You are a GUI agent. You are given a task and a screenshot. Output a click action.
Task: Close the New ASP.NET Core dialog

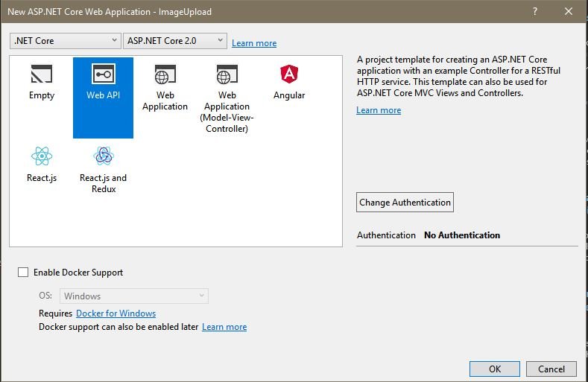pos(569,12)
